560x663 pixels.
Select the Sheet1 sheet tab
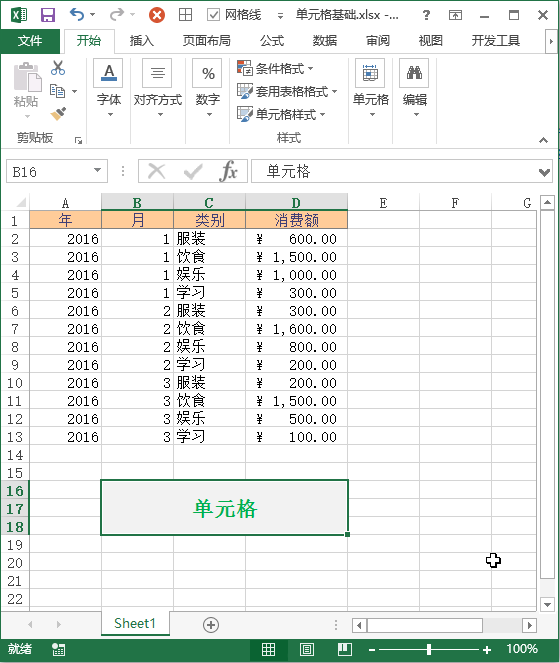pos(135,623)
